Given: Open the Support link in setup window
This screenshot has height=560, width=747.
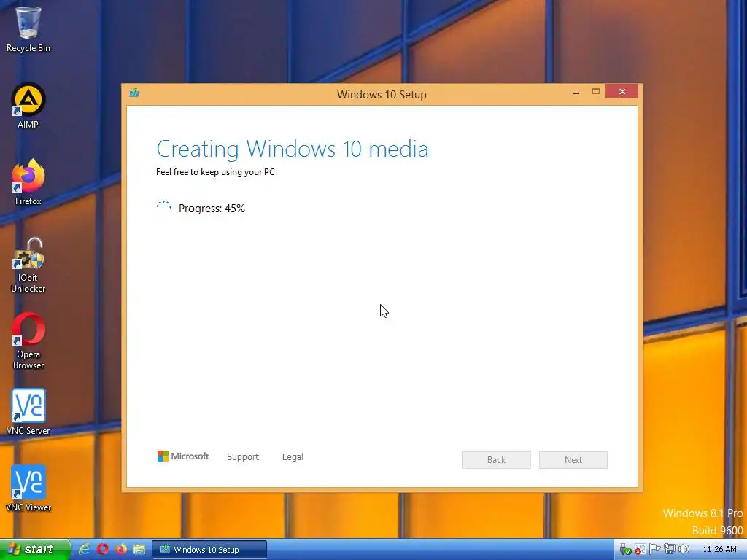Looking at the screenshot, I should pyautogui.click(x=243, y=456).
